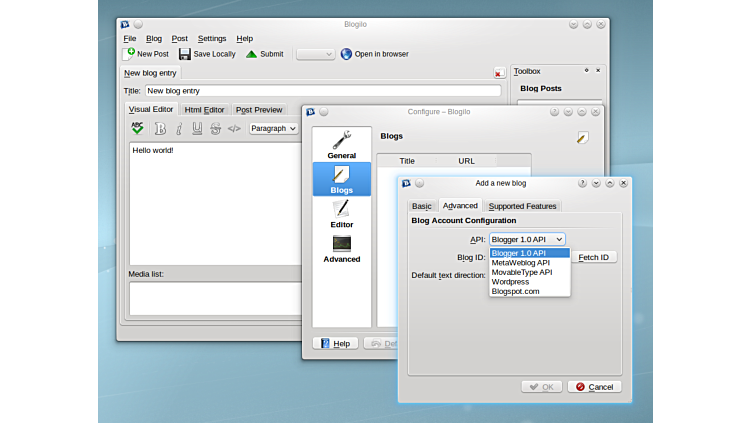
Task: Click the New Post toolbar icon
Action: coord(130,54)
